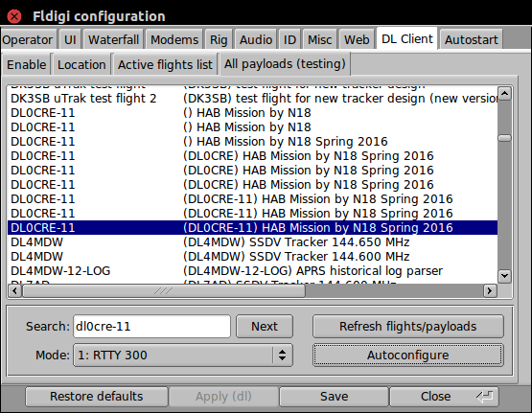The image size is (532, 413).
Task: Switch to the ID tab
Action: click(x=289, y=39)
